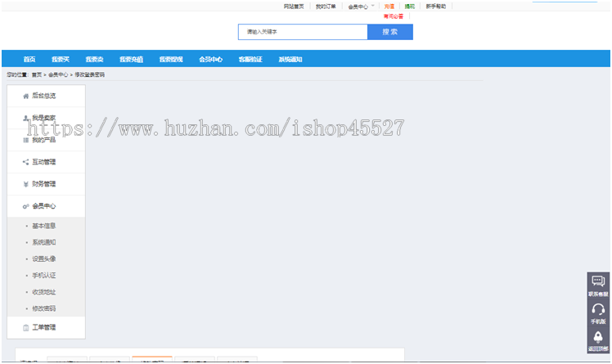Open 我要卖 in the navigation bar
This screenshot has height=364, width=612.
(94, 59)
